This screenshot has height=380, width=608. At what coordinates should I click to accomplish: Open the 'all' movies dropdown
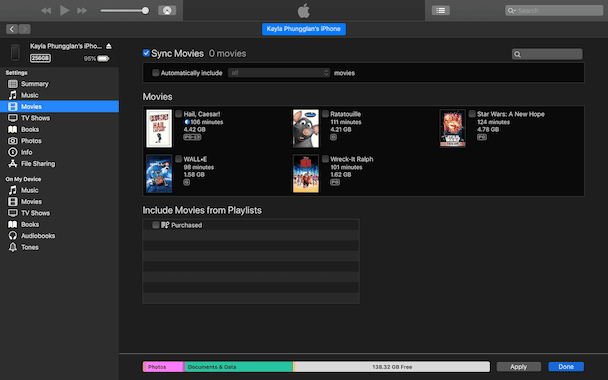click(279, 73)
